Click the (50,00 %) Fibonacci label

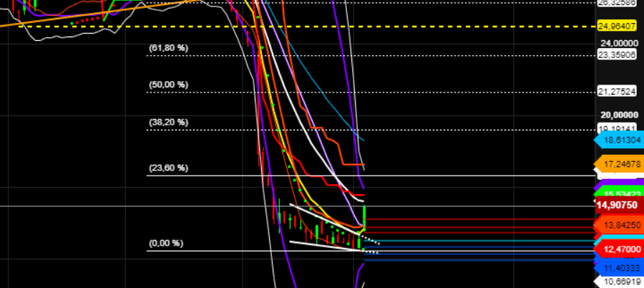tap(168, 85)
